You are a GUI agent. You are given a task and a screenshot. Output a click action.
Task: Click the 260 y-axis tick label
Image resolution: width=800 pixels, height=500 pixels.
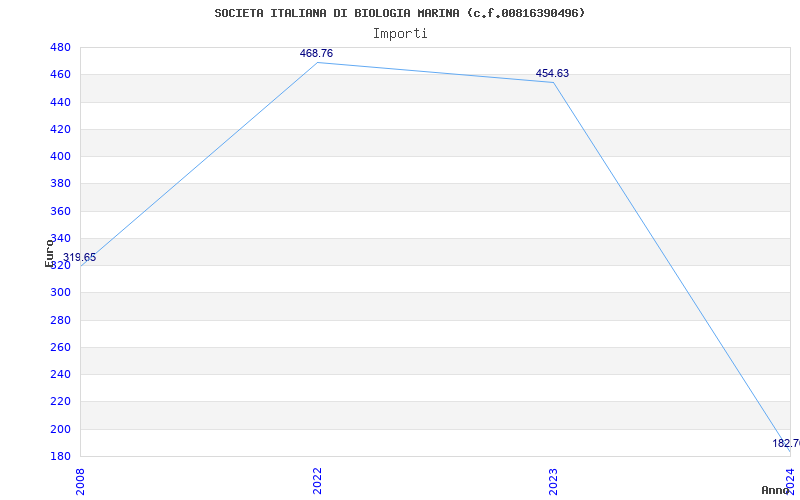coord(60,347)
